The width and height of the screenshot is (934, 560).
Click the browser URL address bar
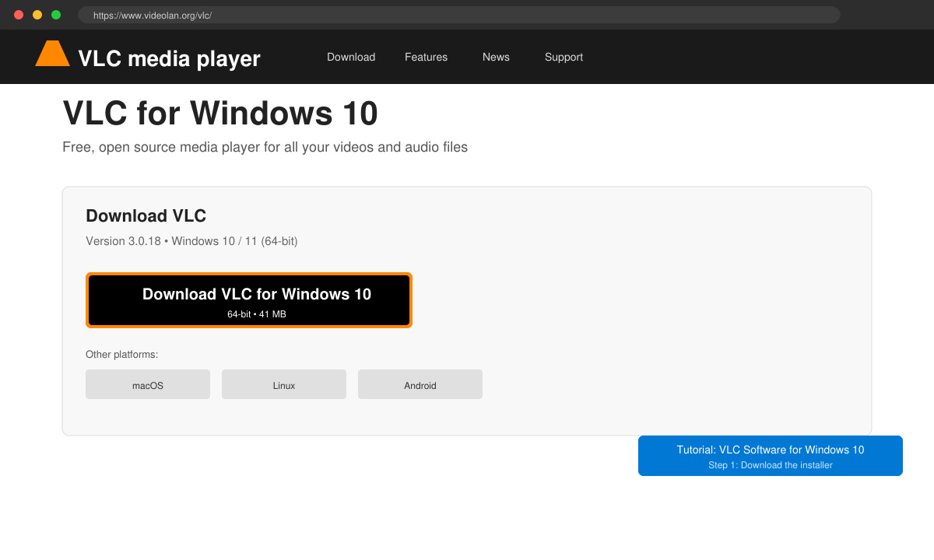(459, 15)
